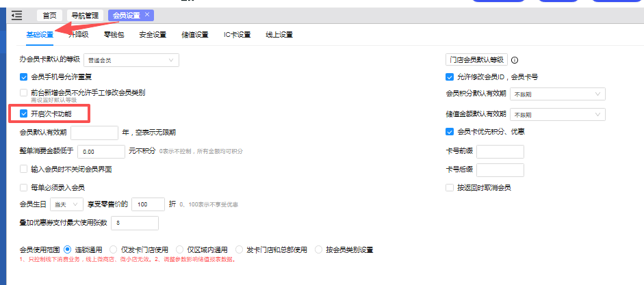
Task: Toggle 开启次卡功能 checkbox
Action: [23, 113]
